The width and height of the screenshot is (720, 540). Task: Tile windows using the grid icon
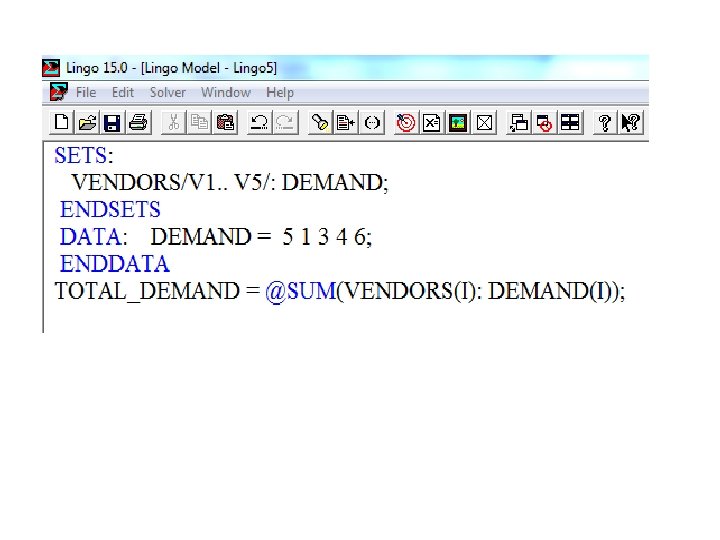click(x=570, y=123)
